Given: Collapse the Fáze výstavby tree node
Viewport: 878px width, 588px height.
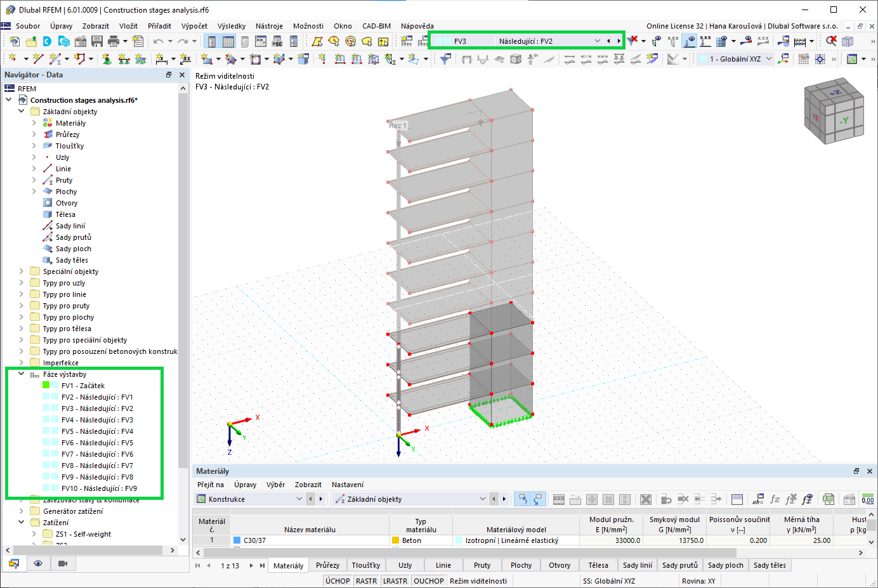Looking at the screenshot, I should pyautogui.click(x=22, y=374).
